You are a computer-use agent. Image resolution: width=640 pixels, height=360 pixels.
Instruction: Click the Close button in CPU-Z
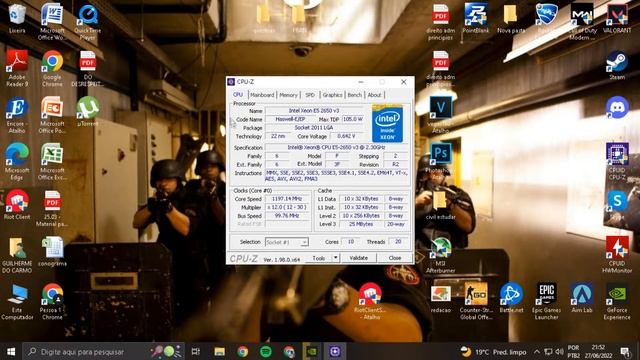click(x=395, y=258)
